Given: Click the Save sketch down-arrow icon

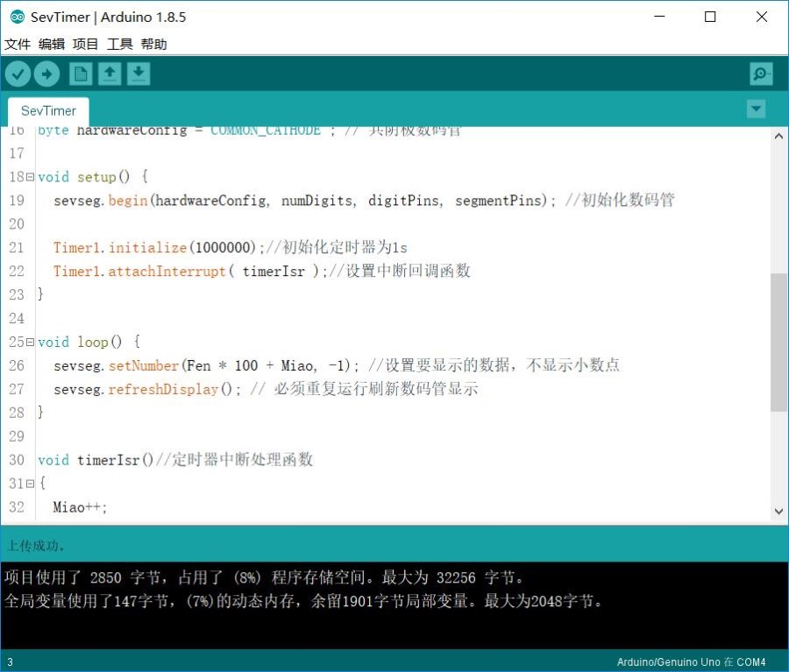Looking at the screenshot, I should click(x=139, y=74).
